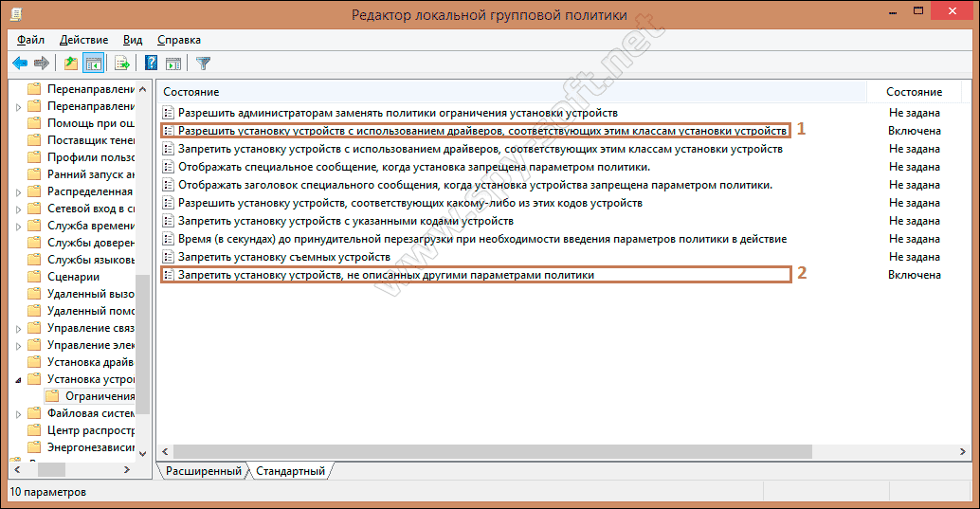Click the Export list toolbar icon
Screen dimensions: 980x509
122,64
